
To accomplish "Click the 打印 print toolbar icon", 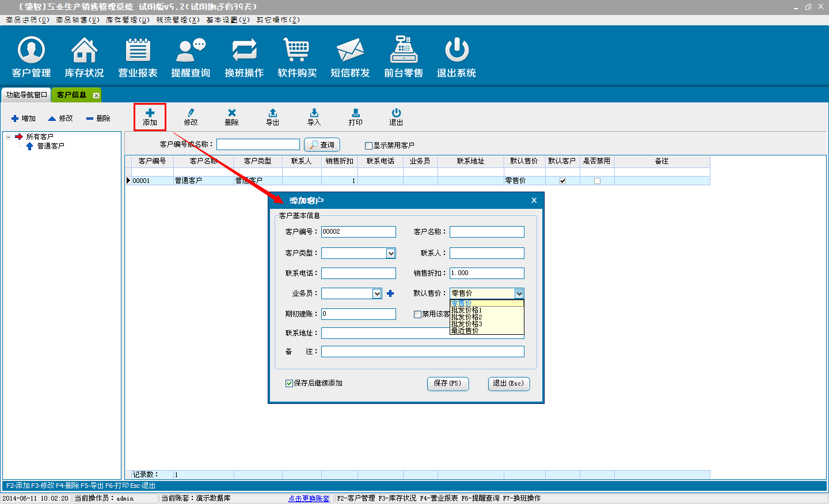I will (355, 117).
